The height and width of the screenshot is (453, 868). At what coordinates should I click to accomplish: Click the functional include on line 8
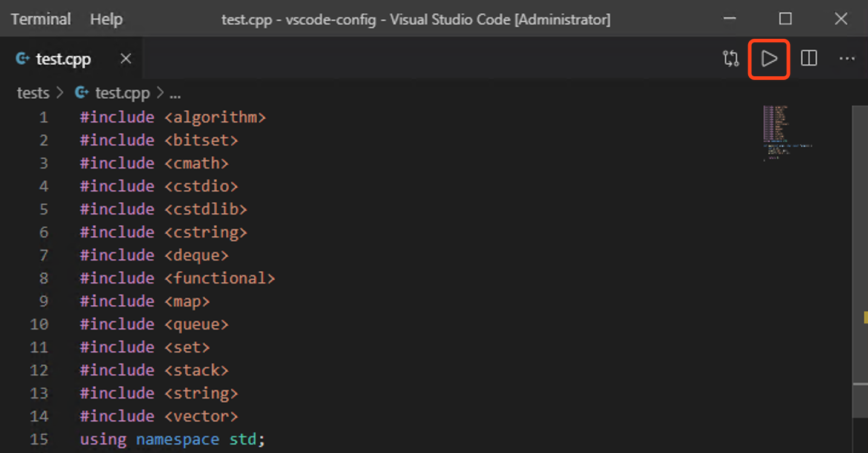219,278
